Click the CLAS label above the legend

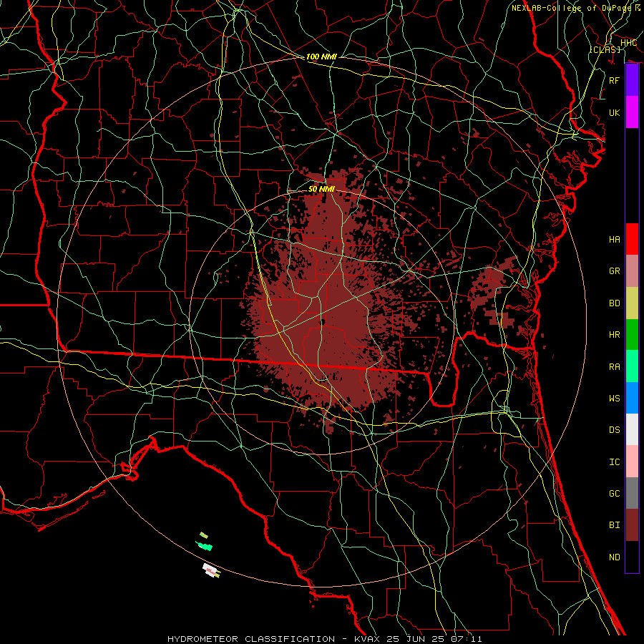(x=605, y=49)
